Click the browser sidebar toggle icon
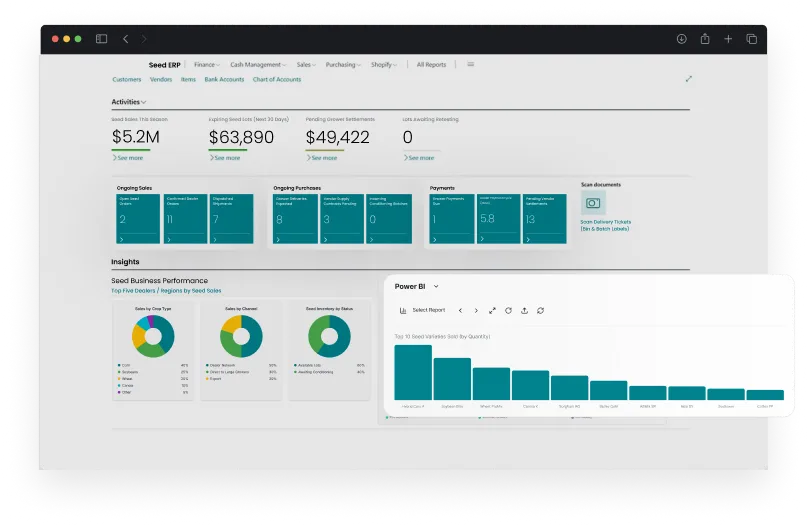This screenshot has width=807, height=525. click(x=101, y=39)
